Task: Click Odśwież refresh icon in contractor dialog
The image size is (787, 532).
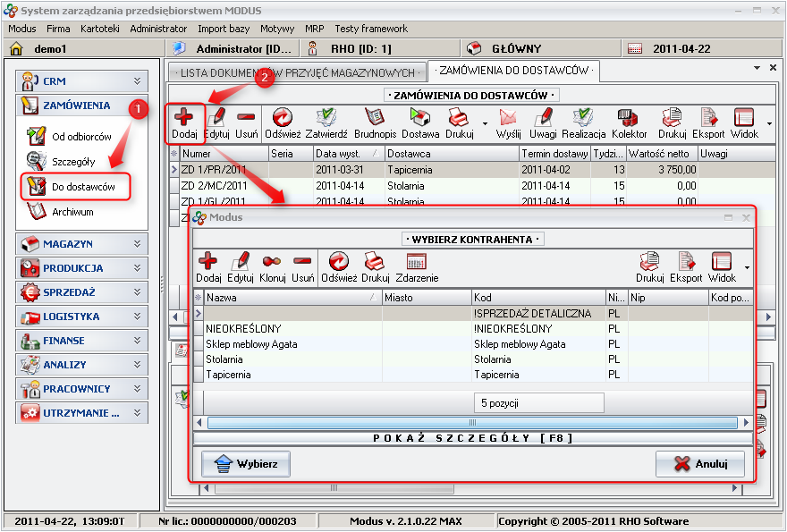Action: tap(339, 262)
